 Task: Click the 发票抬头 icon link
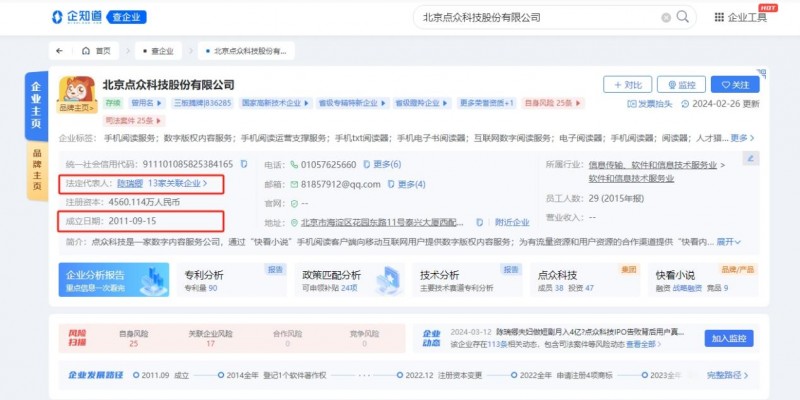[x=649, y=104]
